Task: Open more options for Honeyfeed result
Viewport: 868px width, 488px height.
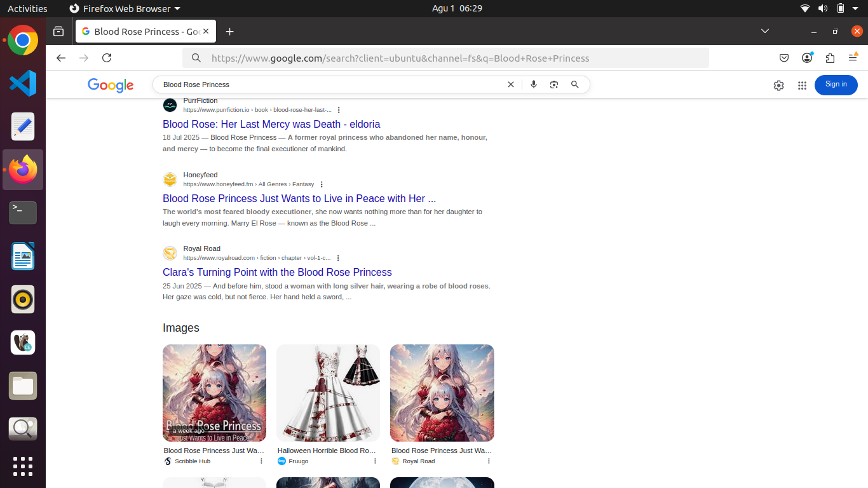Action: (322, 184)
